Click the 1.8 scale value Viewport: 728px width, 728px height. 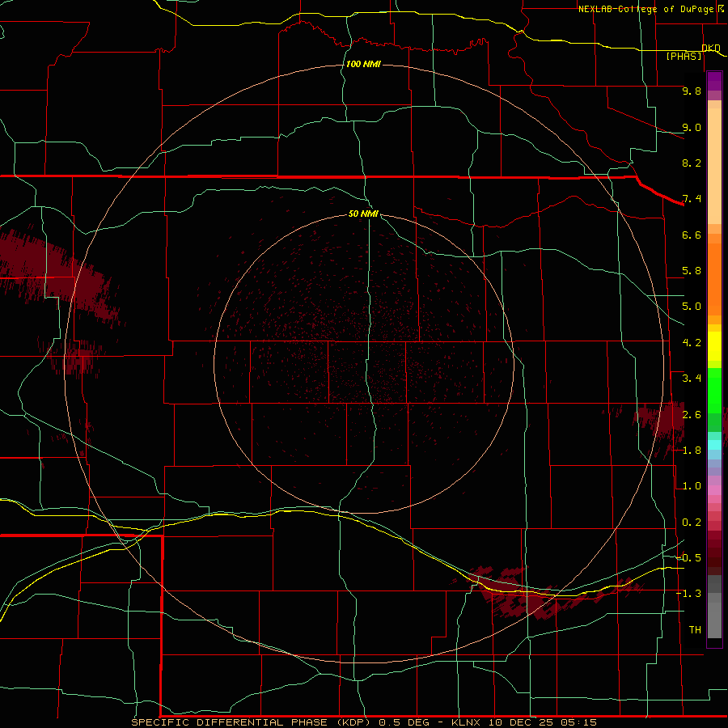click(692, 451)
